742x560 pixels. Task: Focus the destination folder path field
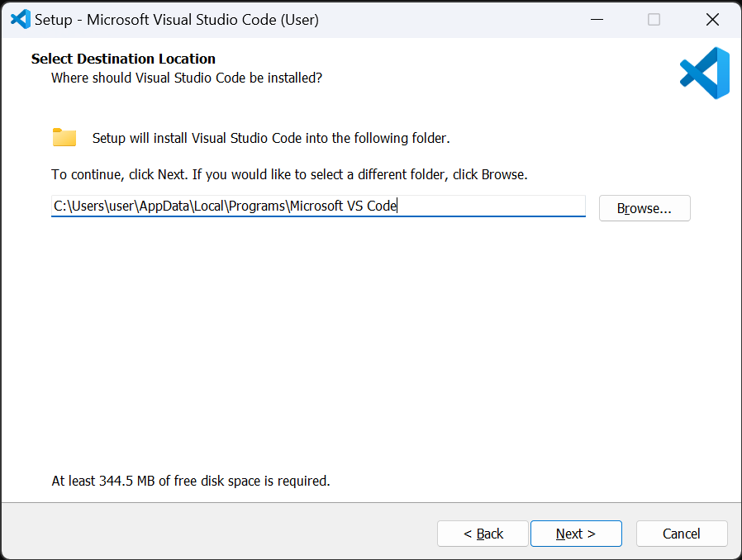pyautogui.click(x=318, y=206)
